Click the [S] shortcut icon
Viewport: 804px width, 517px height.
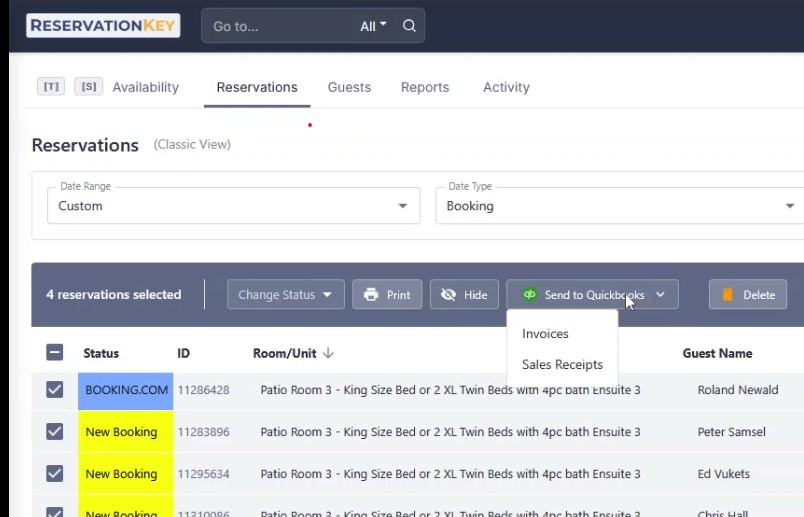pos(88,87)
